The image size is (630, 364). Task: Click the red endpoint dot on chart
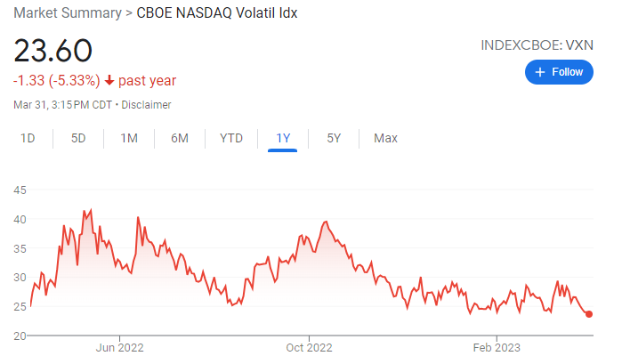(x=589, y=313)
